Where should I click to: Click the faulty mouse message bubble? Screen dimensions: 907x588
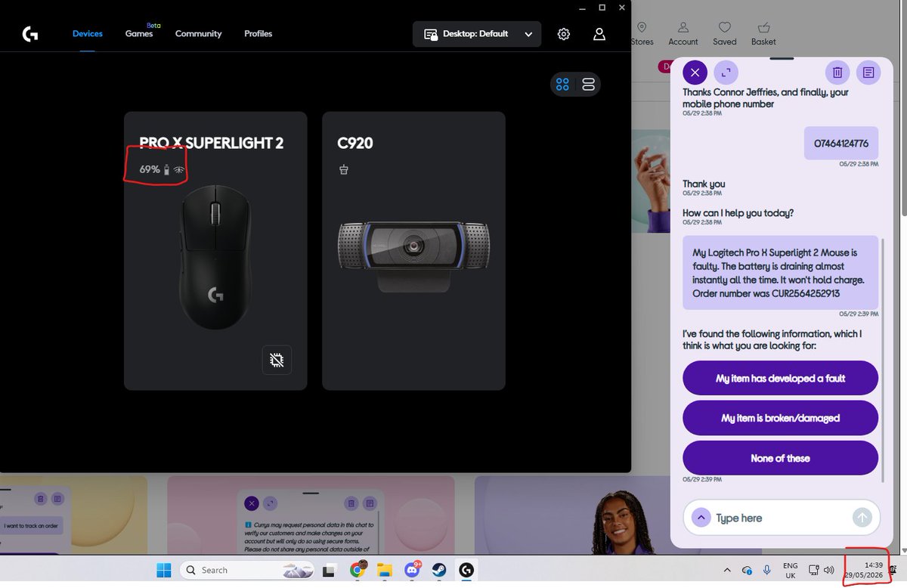[780, 273]
